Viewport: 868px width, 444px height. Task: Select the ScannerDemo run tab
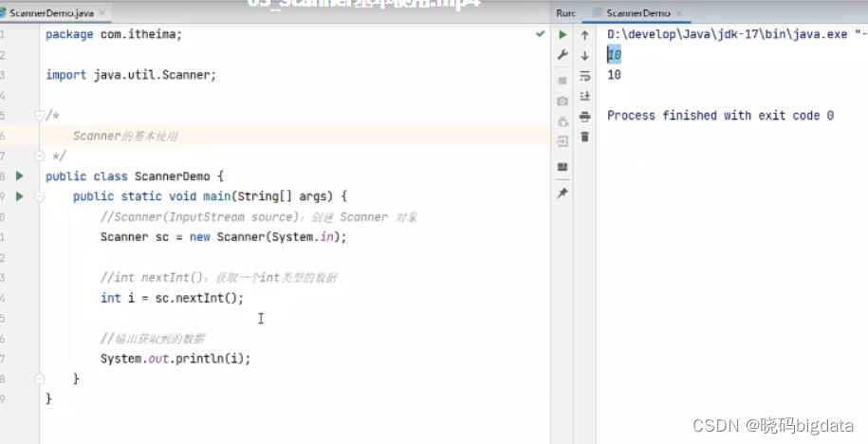click(x=637, y=12)
